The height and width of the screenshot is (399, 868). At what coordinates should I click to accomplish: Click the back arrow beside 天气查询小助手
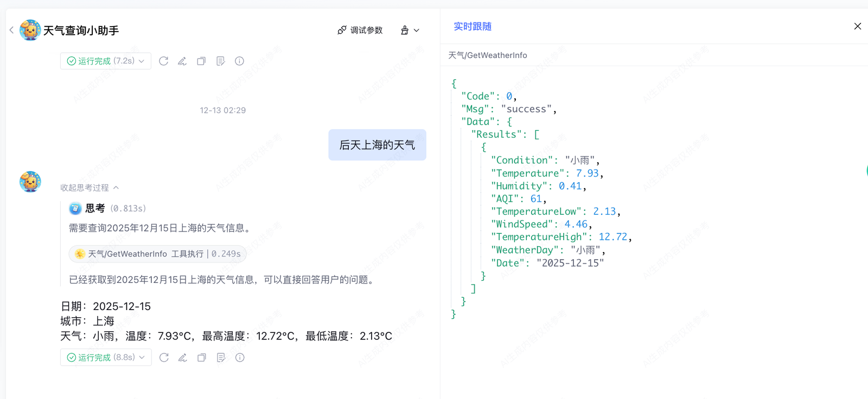coord(11,30)
